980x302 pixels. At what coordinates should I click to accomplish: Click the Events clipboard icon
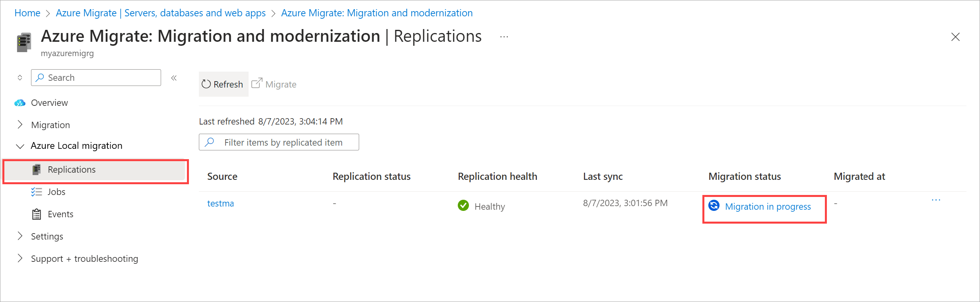click(37, 214)
